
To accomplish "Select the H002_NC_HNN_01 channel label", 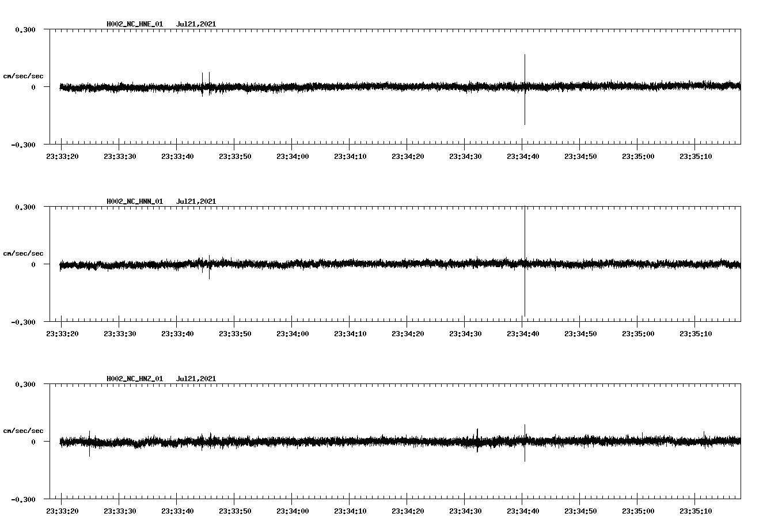I will click(x=134, y=201).
